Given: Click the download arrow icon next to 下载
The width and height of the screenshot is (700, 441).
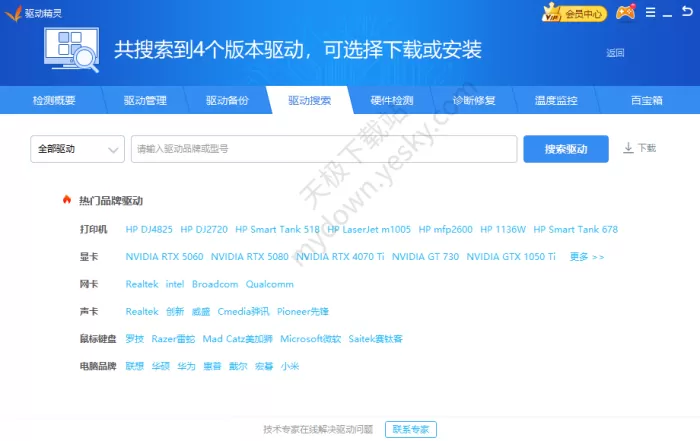Looking at the screenshot, I should (628, 148).
